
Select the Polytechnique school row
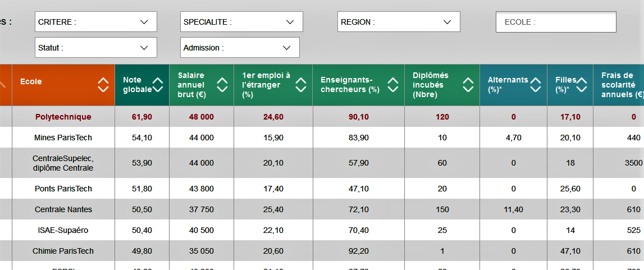pos(322,117)
